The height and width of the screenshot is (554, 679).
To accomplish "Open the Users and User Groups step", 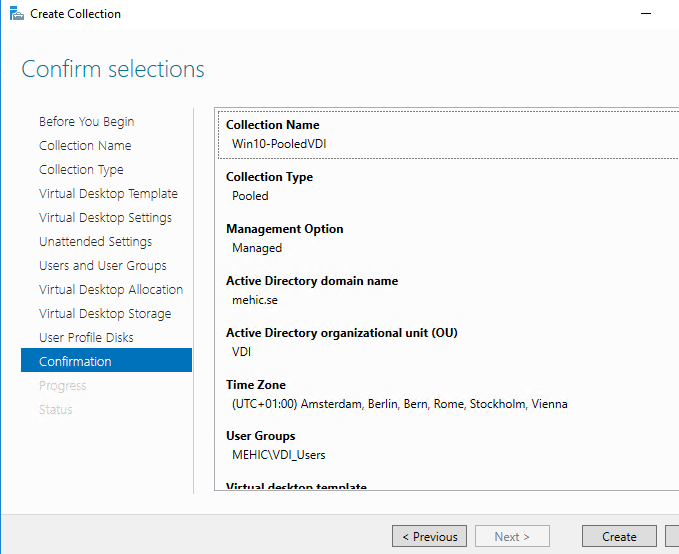I will click(x=102, y=266).
